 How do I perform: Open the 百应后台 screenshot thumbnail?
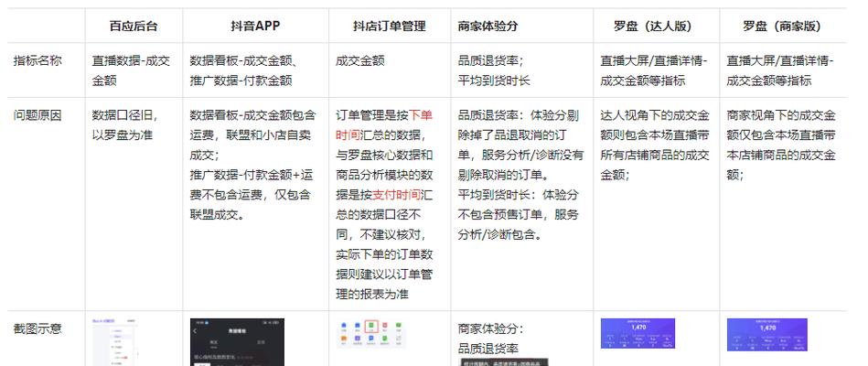(114, 342)
